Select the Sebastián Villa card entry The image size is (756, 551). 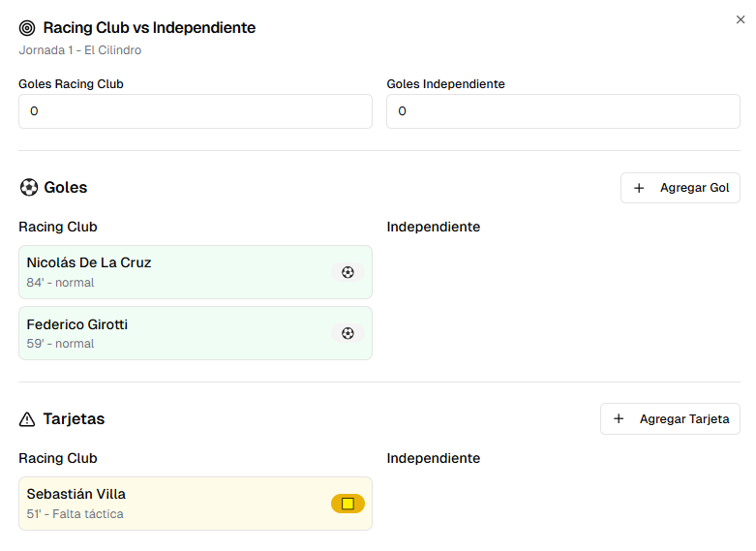click(196, 504)
